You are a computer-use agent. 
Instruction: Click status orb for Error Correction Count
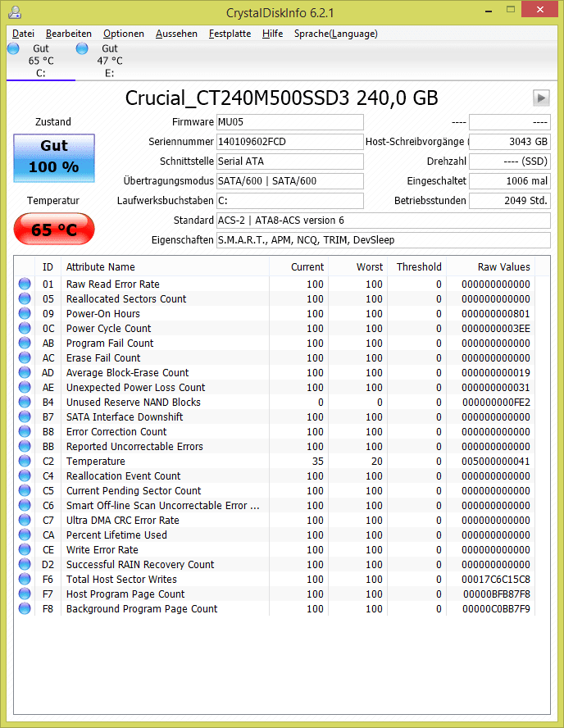click(x=25, y=431)
